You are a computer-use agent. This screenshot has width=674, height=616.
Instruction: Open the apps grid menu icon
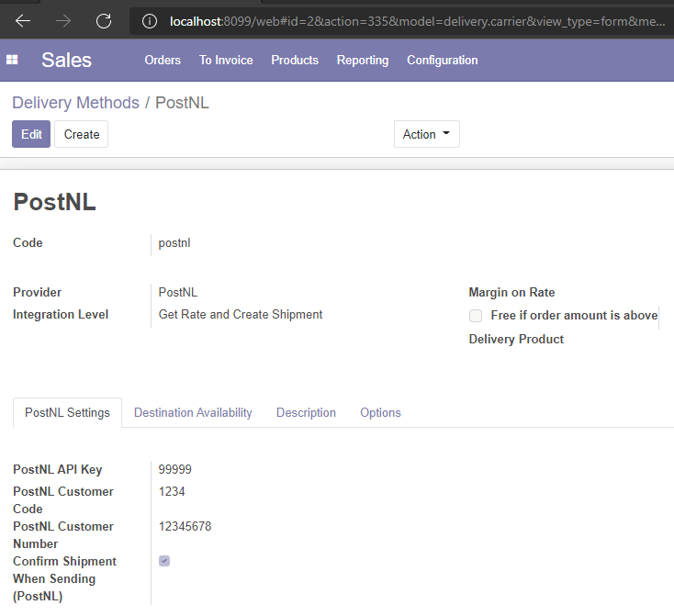pos(12,60)
